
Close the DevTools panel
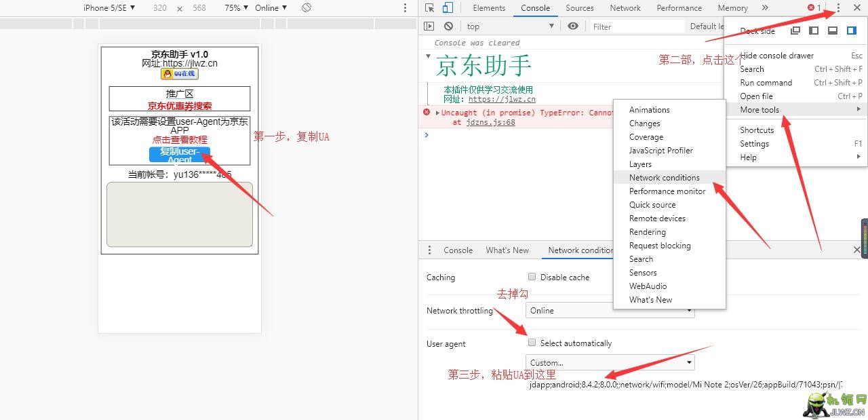[x=856, y=8]
